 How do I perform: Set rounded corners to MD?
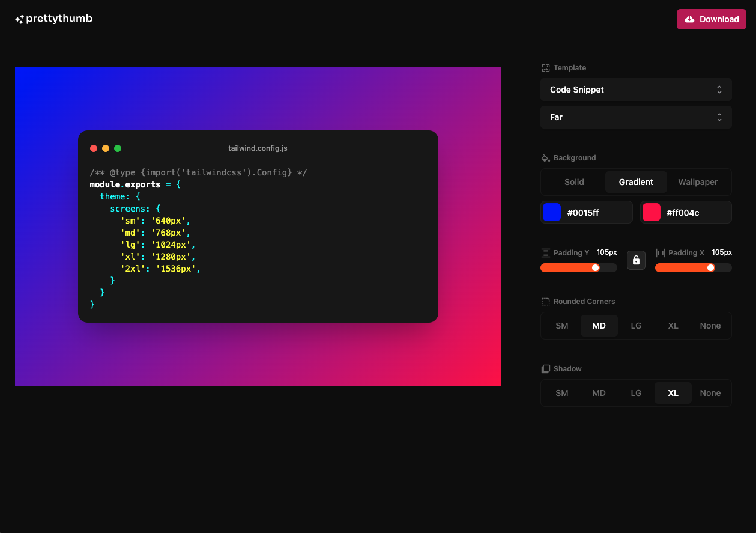coord(599,326)
